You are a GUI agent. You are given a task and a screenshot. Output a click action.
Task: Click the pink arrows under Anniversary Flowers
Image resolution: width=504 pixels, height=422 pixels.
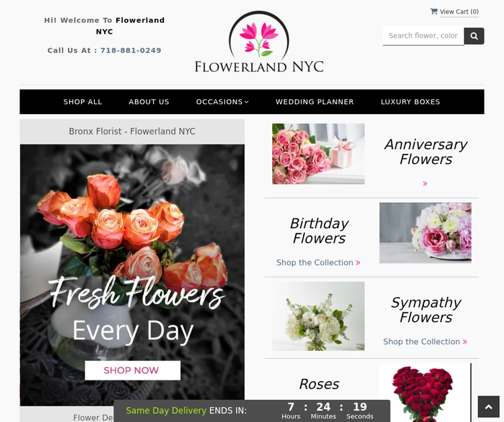425,183
